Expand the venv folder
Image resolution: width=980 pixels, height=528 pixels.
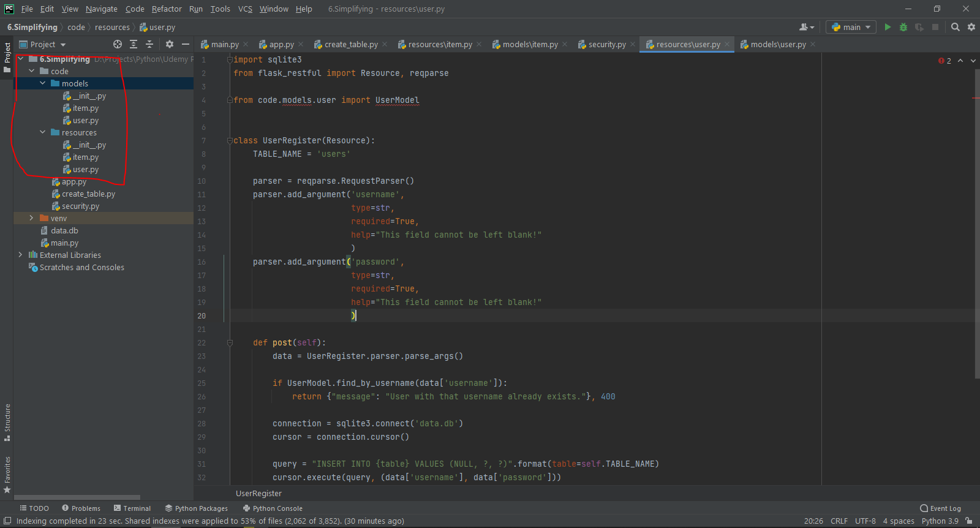[x=32, y=218]
